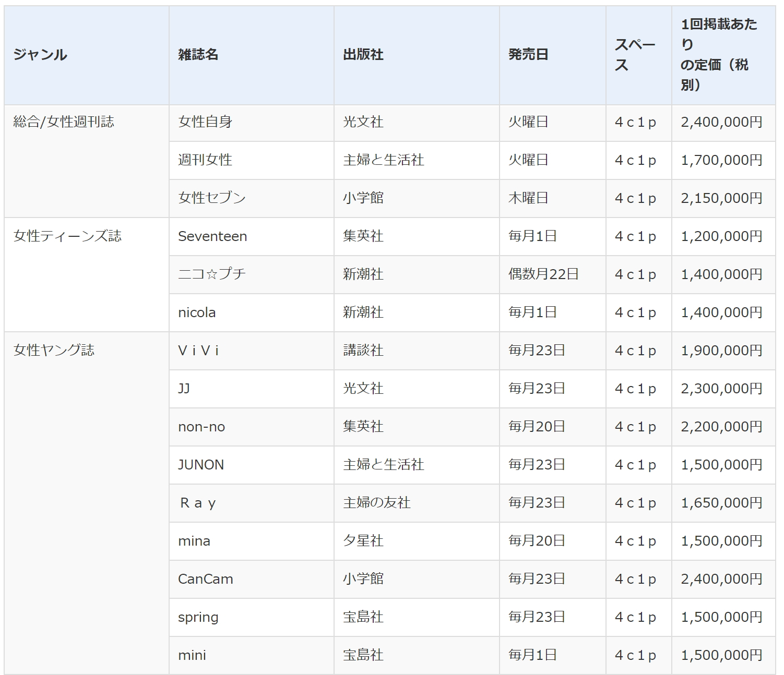Click the 2,300,000円 price for JJ
The height and width of the screenshot is (675, 784).
721,389
